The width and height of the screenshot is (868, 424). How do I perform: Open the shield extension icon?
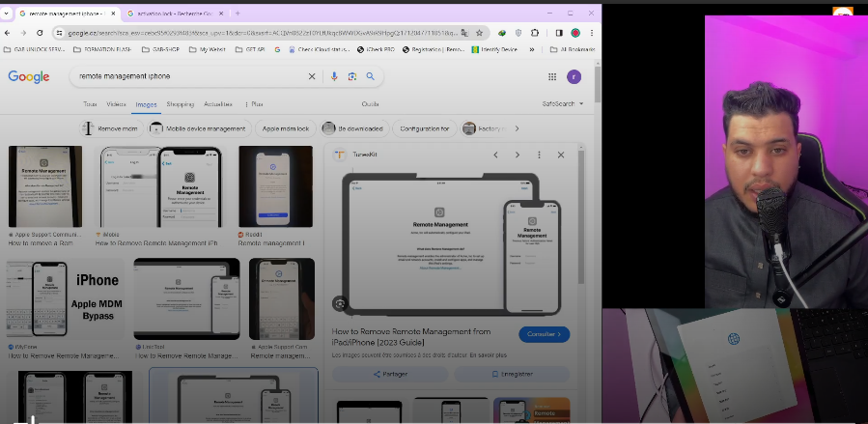pyautogui.click(x=518, y=33)
